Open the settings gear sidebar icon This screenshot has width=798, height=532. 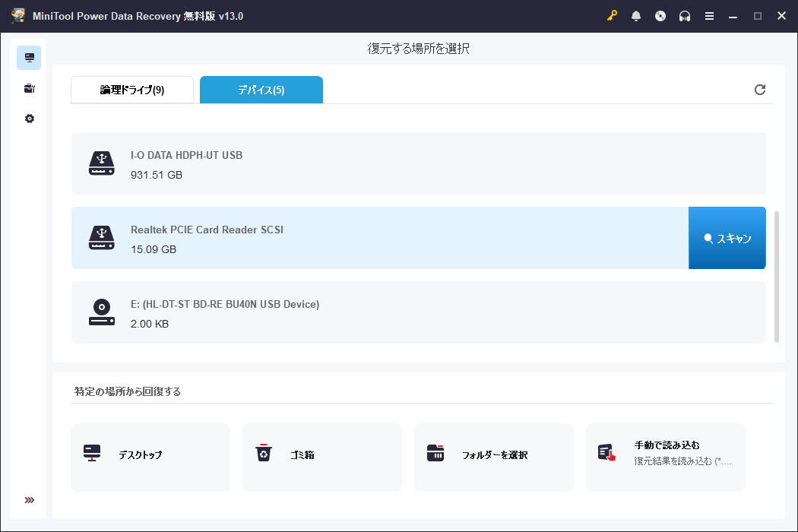coord(29,119)
